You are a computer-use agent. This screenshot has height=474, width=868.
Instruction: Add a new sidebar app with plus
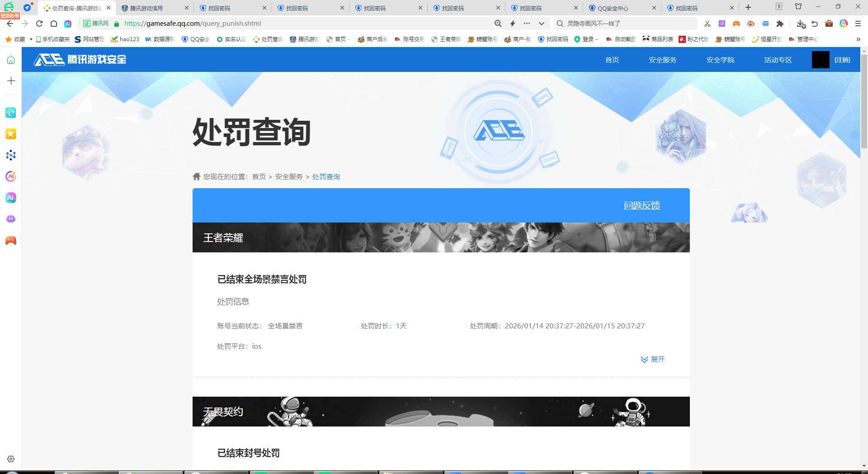[11, 81]
